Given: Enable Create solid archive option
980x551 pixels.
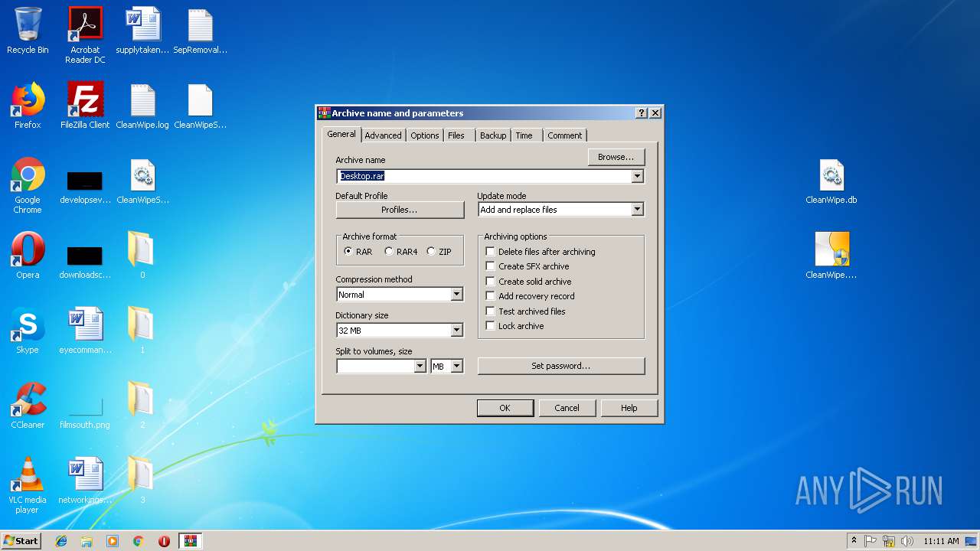Looking at the screenshot, I should point(528,282).
